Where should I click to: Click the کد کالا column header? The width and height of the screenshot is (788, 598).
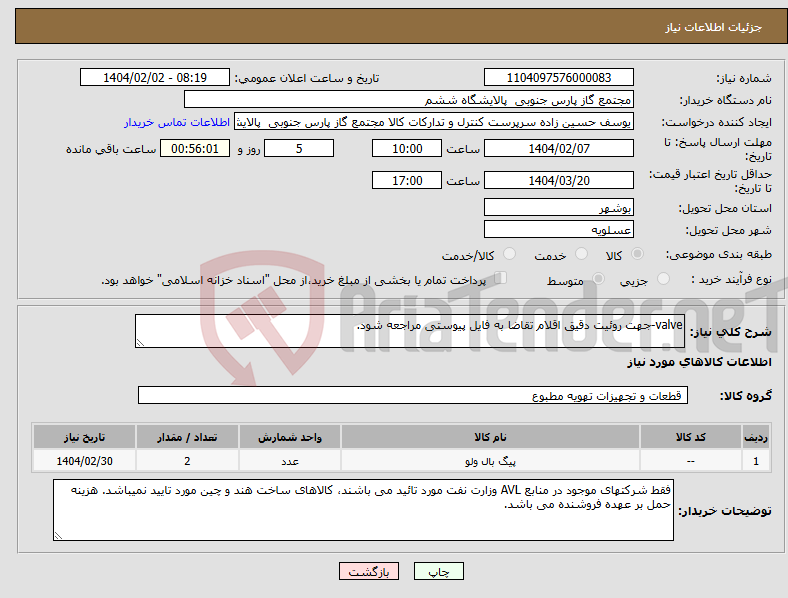coord(691,437)
